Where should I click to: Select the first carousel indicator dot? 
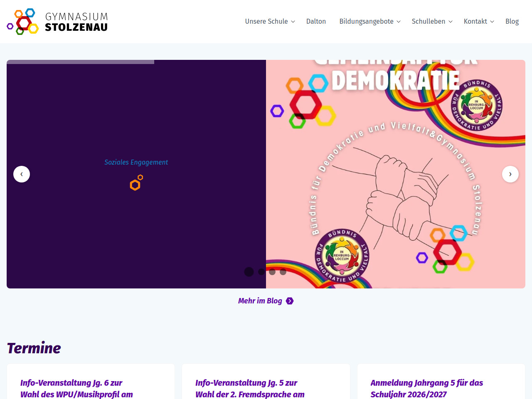point(249,272)
